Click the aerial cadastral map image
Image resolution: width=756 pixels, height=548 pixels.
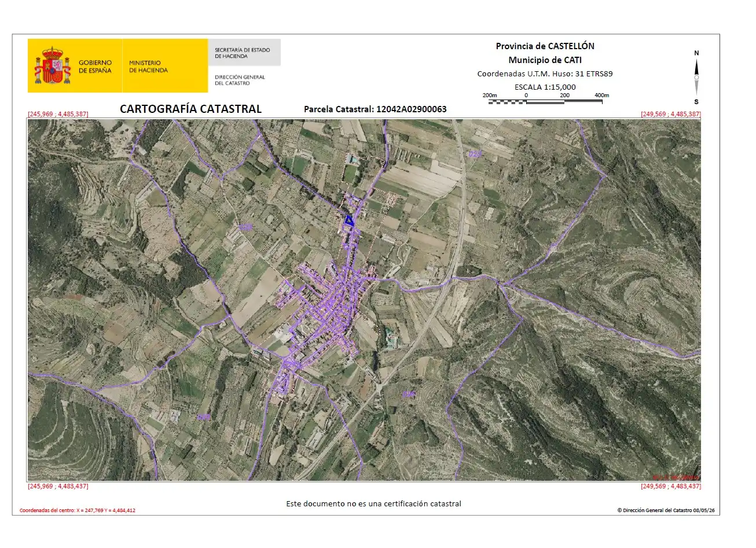tap(364, 300)
